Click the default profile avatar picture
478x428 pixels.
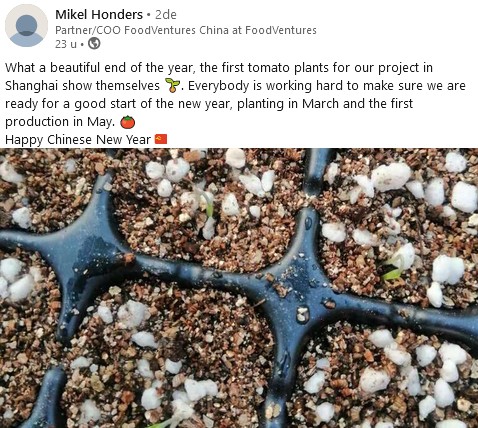pyautogui.click(x=26, y=26)
